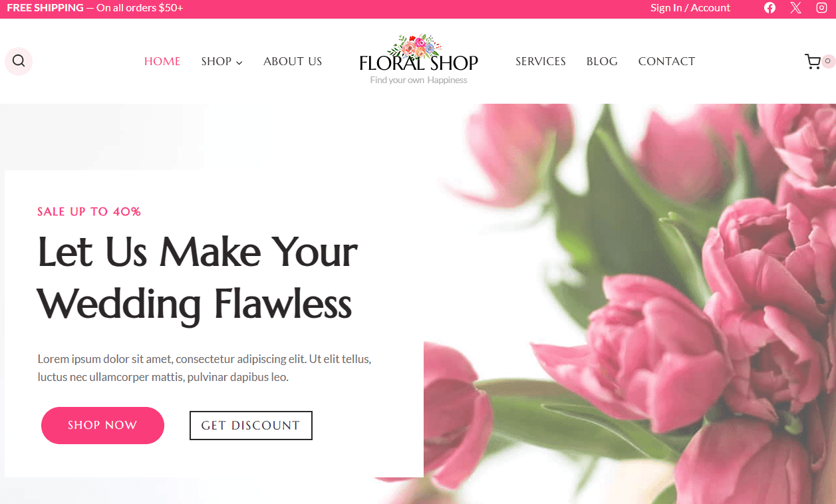Click the Get Discount button
Image resolution: width=836 pixels, height=504 pixels.
tap(251, 426)
